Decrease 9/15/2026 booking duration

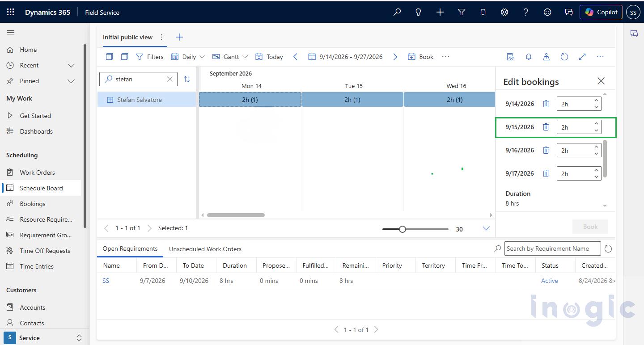pyautogui.click(x=596, y=130)
